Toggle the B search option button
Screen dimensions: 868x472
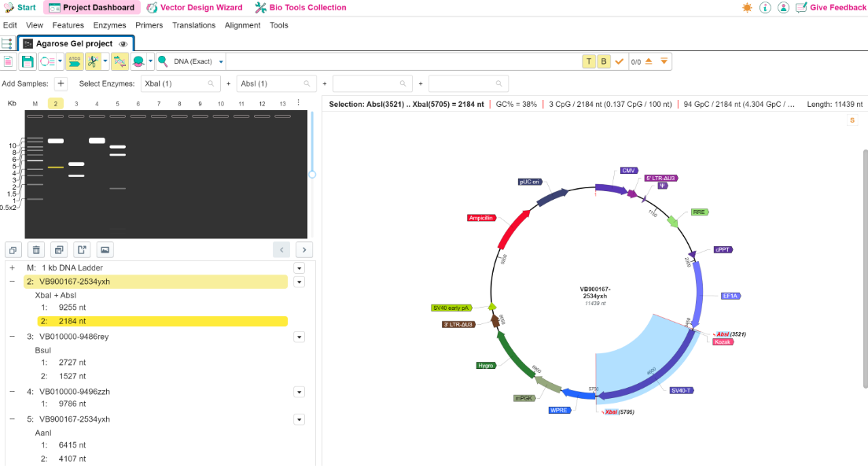(603, 61)
